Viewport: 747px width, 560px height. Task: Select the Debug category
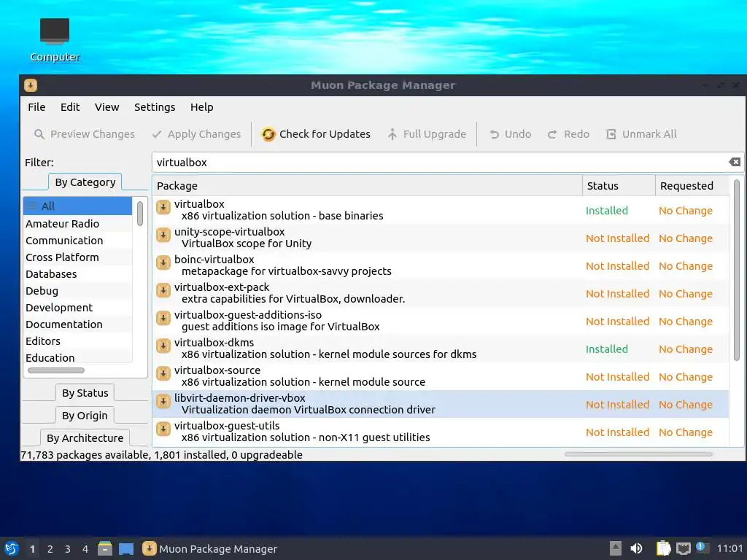point(77,290)
